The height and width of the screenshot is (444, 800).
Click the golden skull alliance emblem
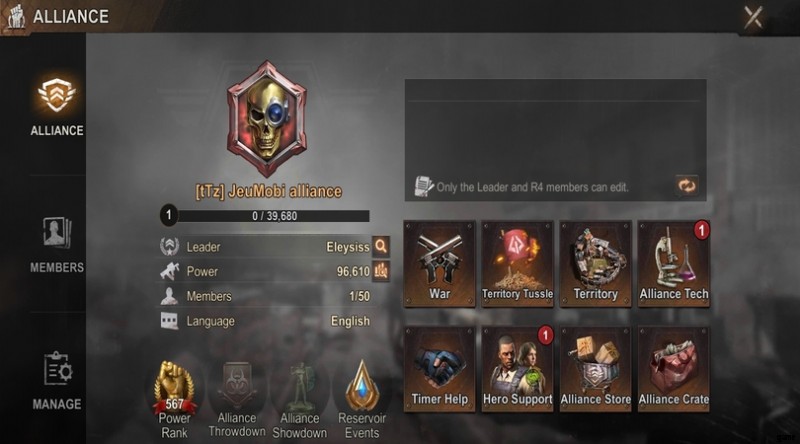[x=266, y=119]
